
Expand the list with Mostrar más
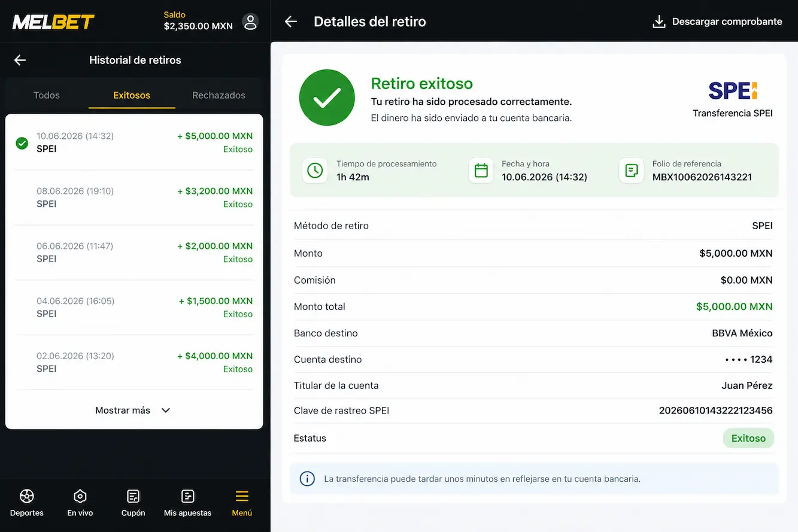click(x=133, y=411)
